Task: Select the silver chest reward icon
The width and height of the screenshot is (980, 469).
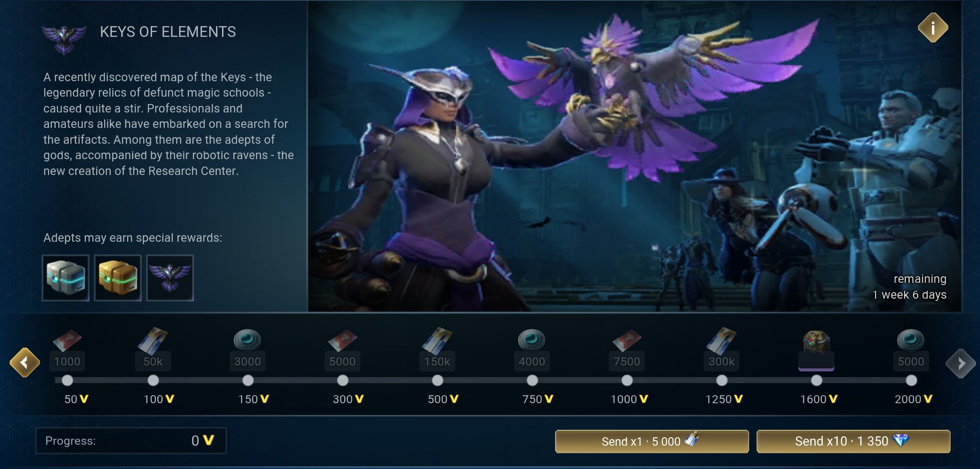Action: click(x=65, y=278)
